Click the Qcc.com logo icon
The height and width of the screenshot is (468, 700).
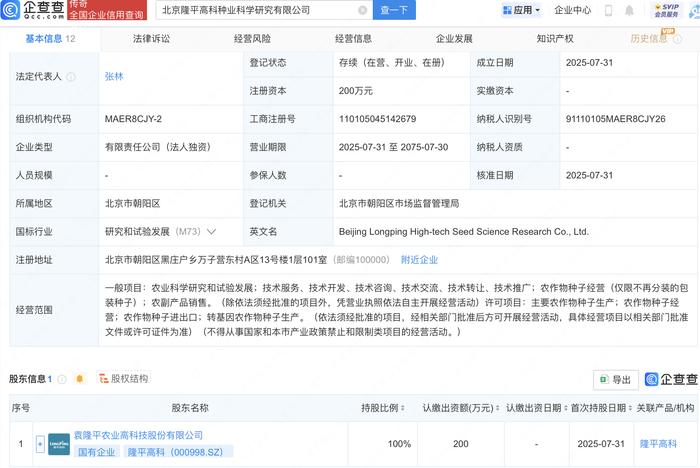coord(10,9)
